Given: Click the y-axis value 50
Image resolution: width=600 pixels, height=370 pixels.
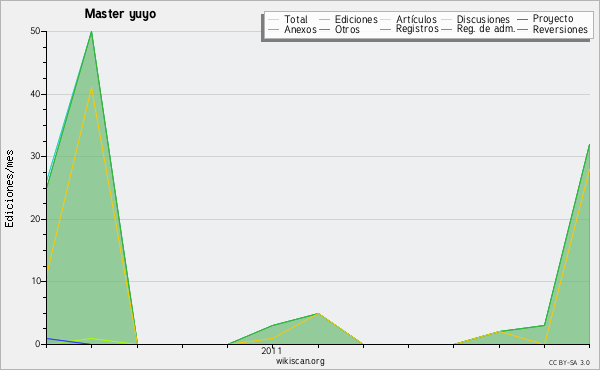Looking at the screenshot, I should coord(35,31).
